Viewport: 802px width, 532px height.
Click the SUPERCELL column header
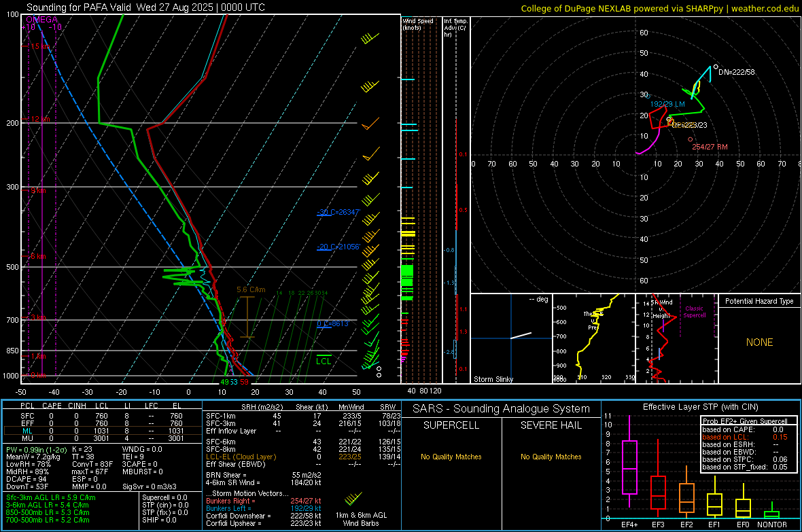451,425
